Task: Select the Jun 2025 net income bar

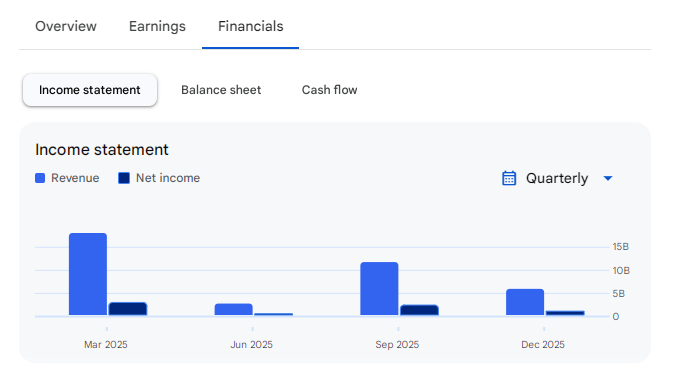Action: click(x=273, y=314)
